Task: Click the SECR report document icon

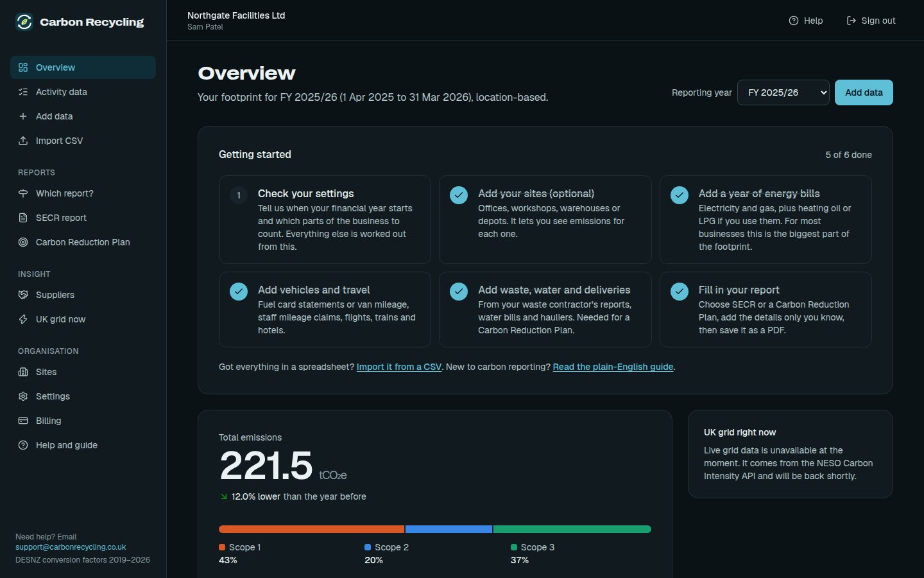Action: 23,218
